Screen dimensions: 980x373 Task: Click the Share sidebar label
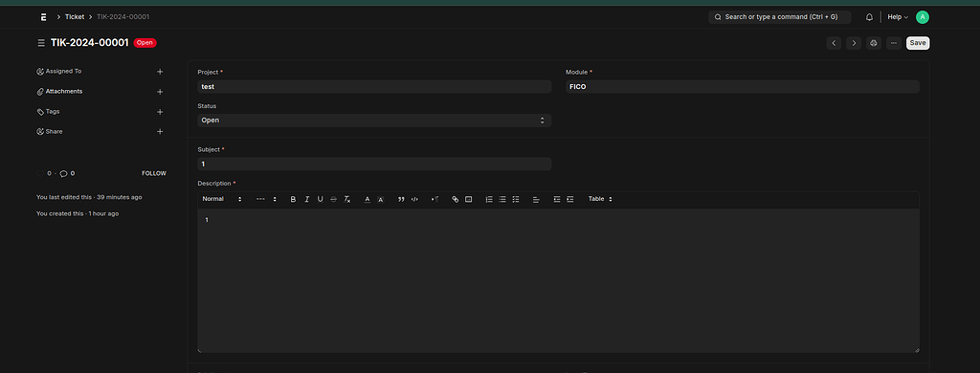pos(54,131)
